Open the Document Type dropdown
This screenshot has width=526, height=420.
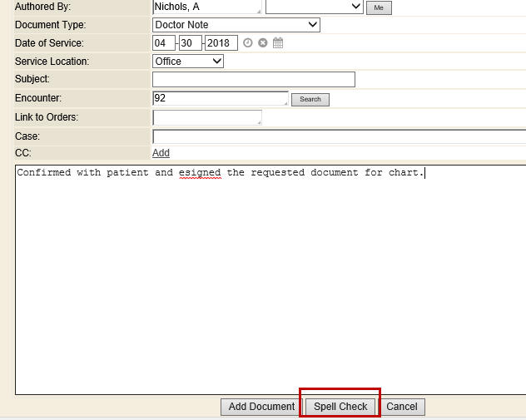pyautogui.click(x=236, y=25)
